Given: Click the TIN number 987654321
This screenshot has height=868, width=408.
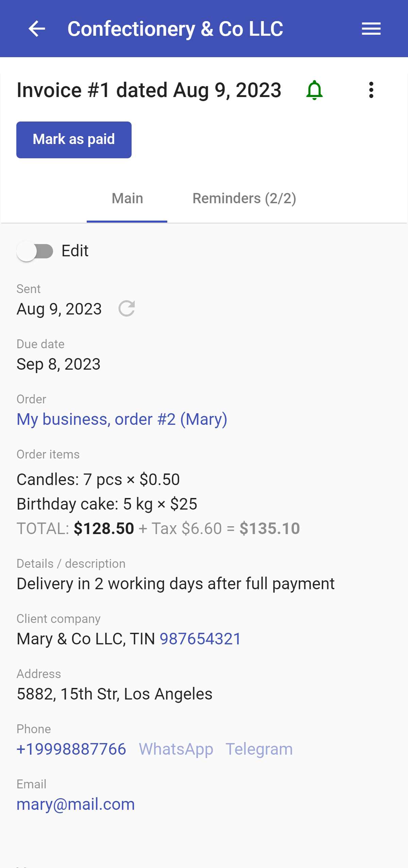Looking at the screenshot, I should pos(200,639).
